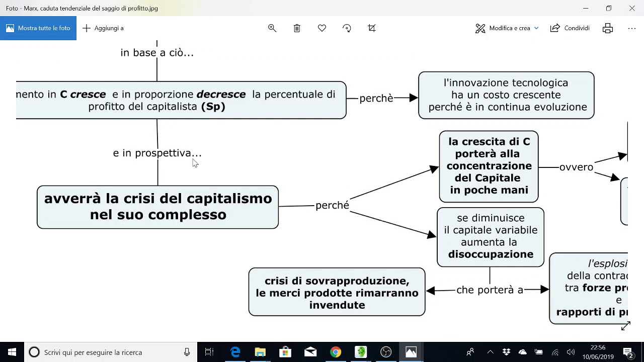
Task: Open the volume speaker tray icon
Action: coord(571,352)
